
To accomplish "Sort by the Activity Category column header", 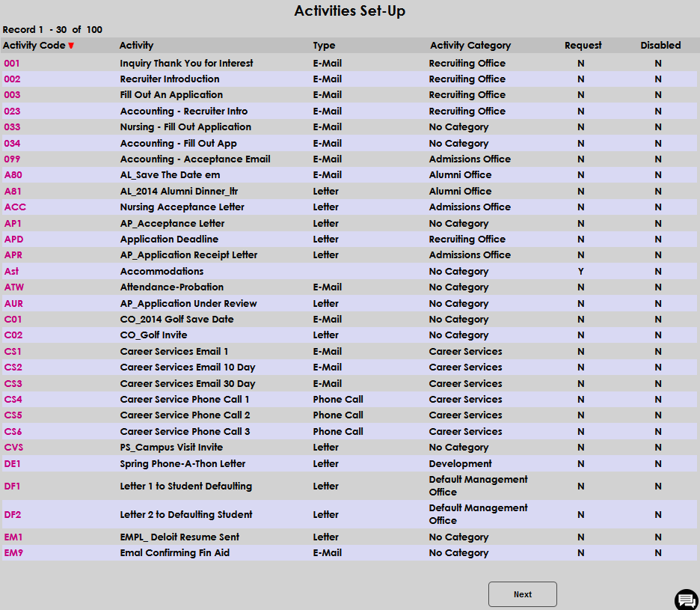I will 470,45.
